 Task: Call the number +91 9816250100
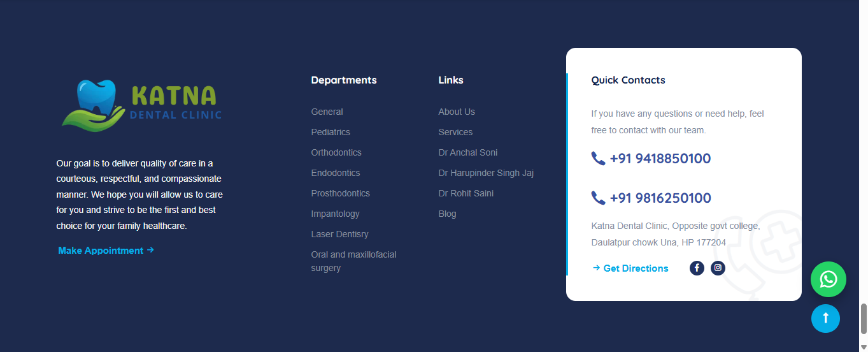(x=660, y=198)
